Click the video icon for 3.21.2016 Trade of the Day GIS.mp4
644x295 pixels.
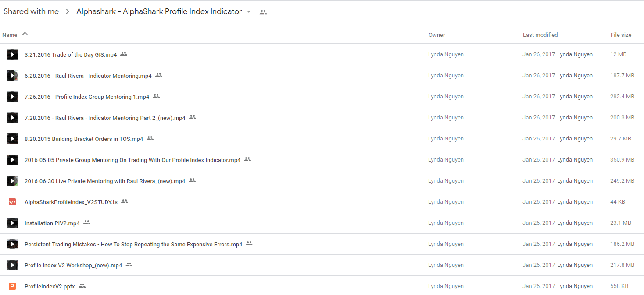pyautogui.click(x=12, y=54)
